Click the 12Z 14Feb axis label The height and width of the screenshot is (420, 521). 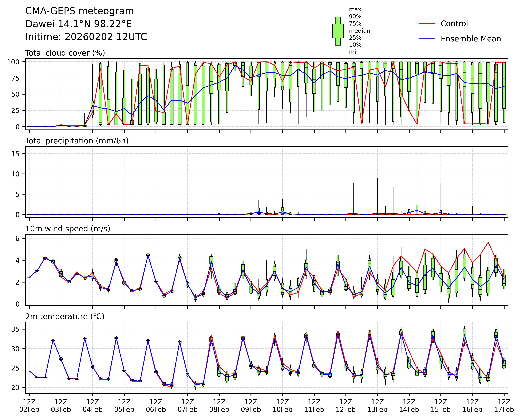409,406
